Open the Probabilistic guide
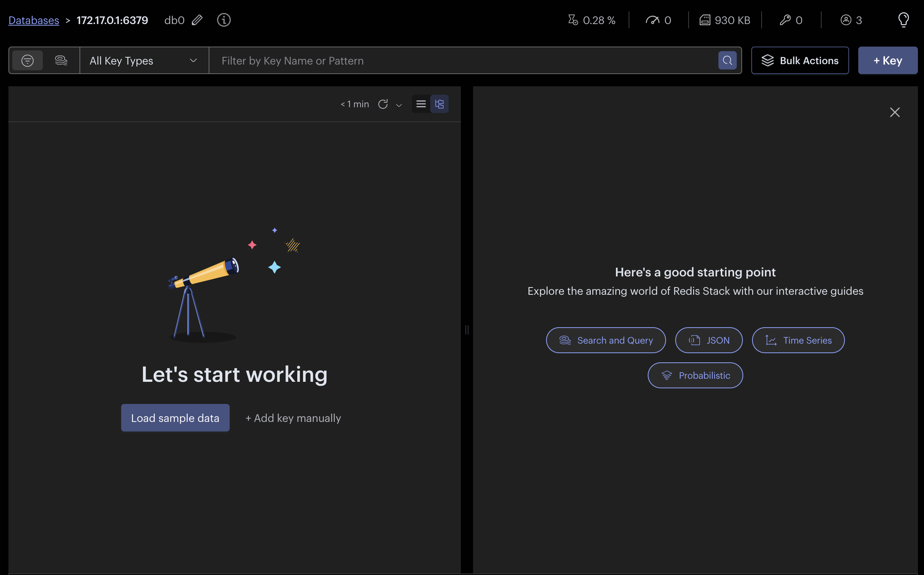This screenshot has height=575, width=924. [695, 375]
